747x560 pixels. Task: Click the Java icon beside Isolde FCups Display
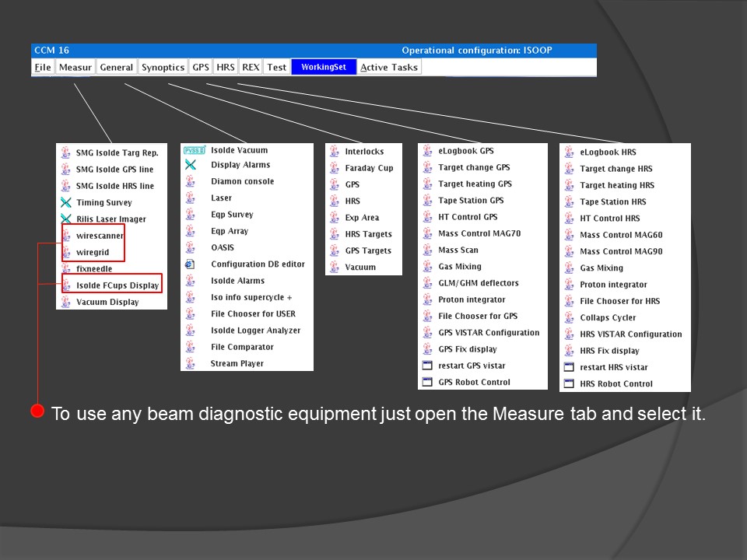pos(66,285)
